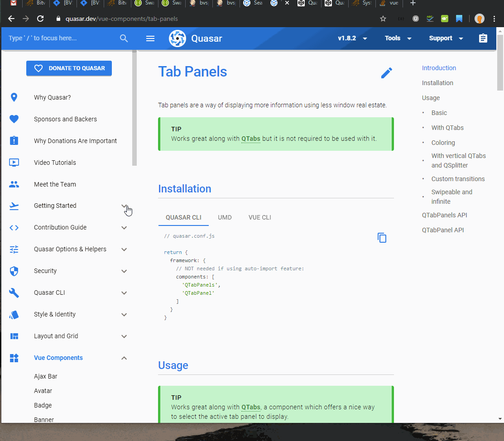Open the Chrome three-dot menu
Viewport: 504px width, 441px height.
click(494, 19)
